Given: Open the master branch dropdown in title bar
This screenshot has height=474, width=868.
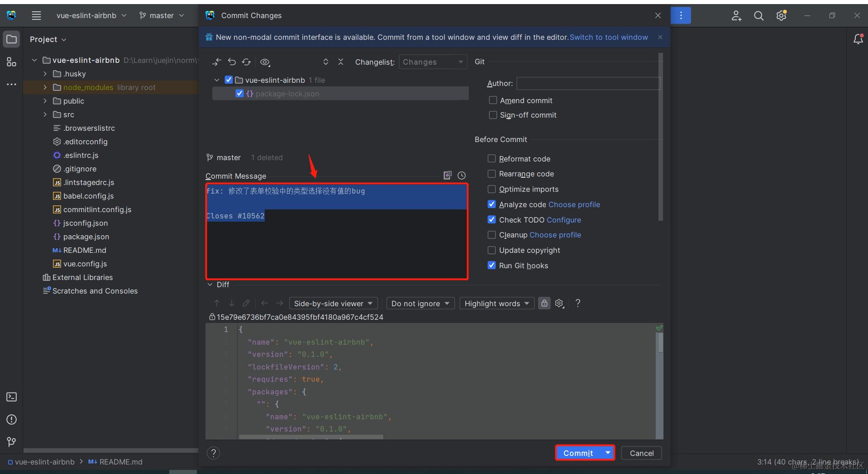Looking at the screenshot, I should [162, 16].
